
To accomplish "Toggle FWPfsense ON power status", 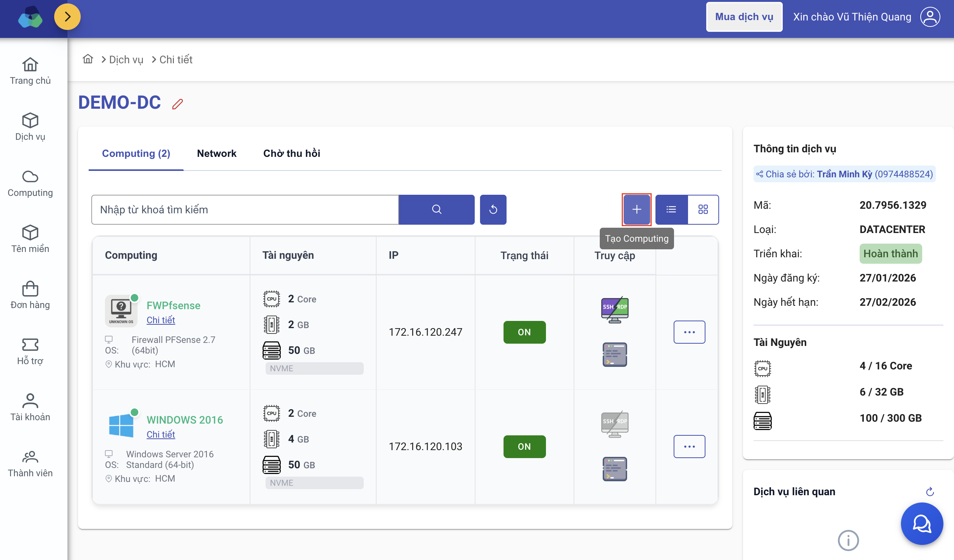I will pos(524,332).
